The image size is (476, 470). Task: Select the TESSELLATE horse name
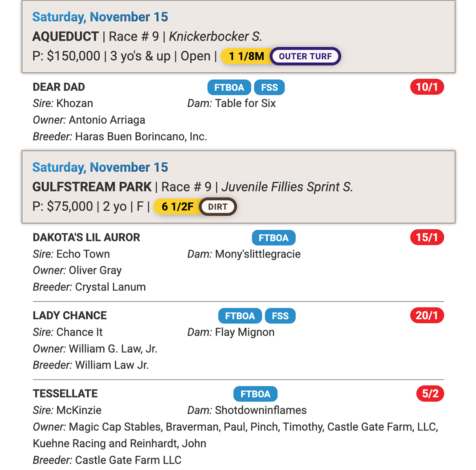(x=65, y=393)
